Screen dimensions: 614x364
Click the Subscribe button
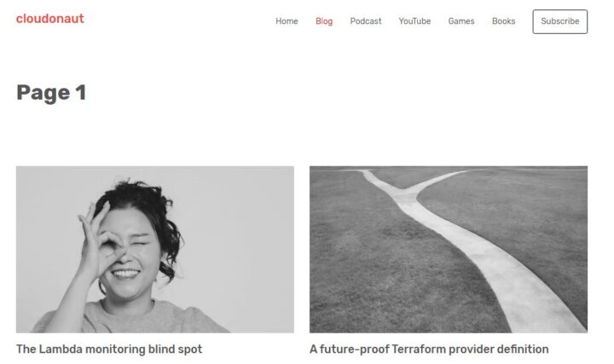(x=559, y=21)
